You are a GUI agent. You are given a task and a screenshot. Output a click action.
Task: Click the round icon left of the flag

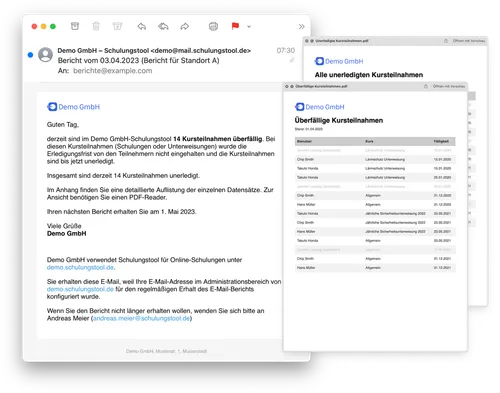coord(213,26)
